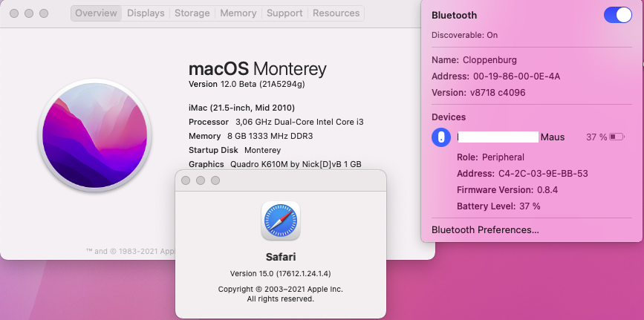Click the version text 12.0 Beta (21A5294g)
Viewport: 644px width, 320px height.
[262, 84]
